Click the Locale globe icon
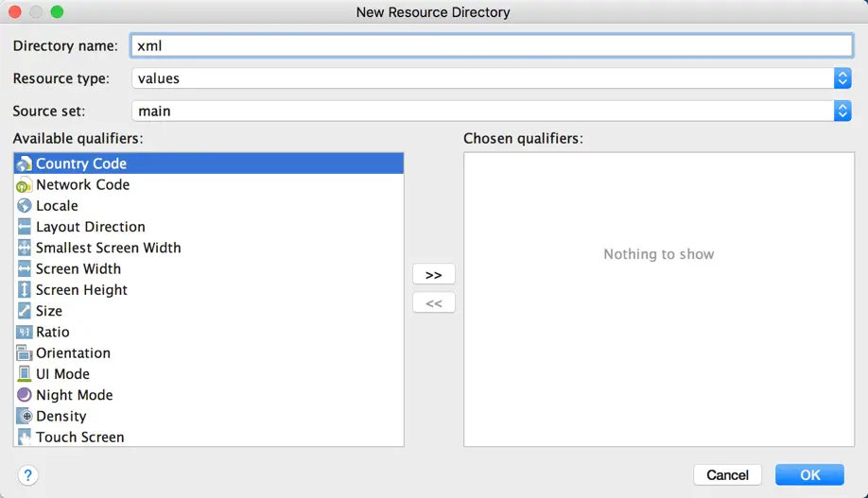 tap(24, 206)
